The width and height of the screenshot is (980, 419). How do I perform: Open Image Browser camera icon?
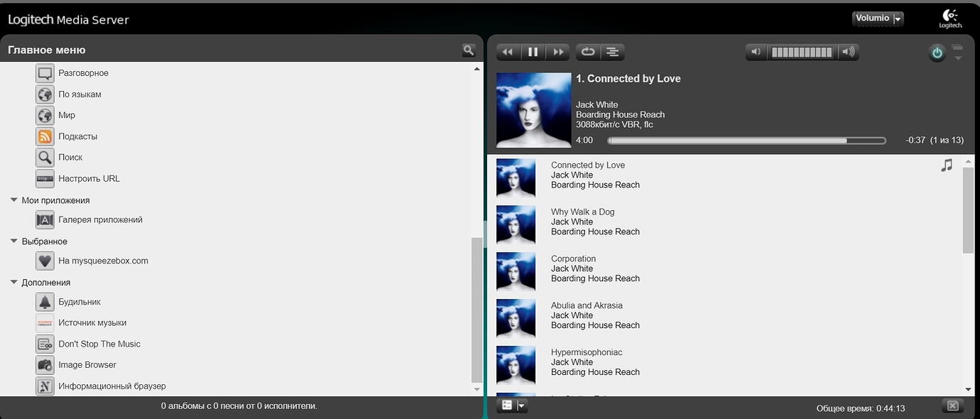45,365
